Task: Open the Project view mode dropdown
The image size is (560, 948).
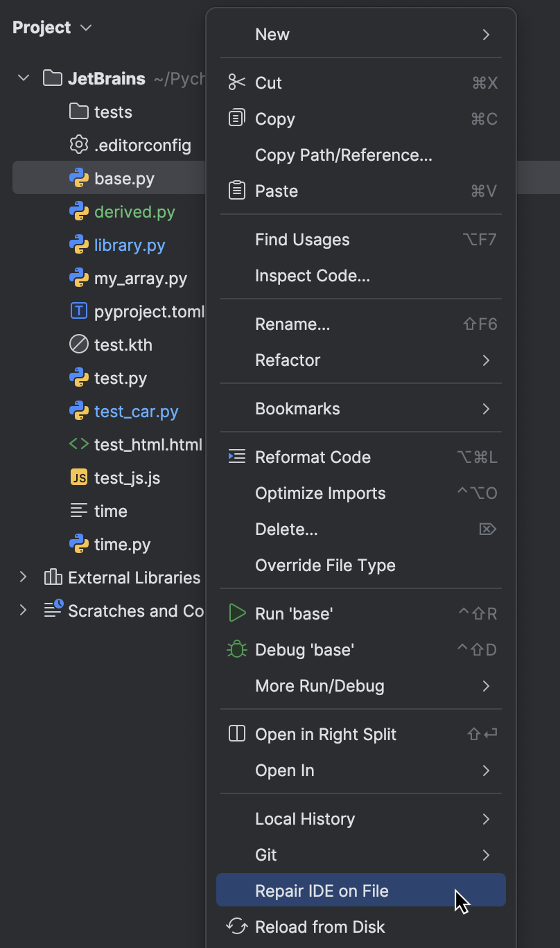Action: pos(85,28)
